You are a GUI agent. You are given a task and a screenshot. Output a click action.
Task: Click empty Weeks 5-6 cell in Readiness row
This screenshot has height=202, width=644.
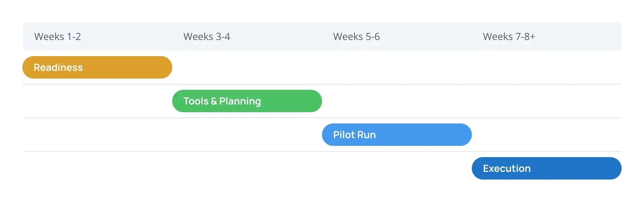pyautogui.click(x=397, y=67)
